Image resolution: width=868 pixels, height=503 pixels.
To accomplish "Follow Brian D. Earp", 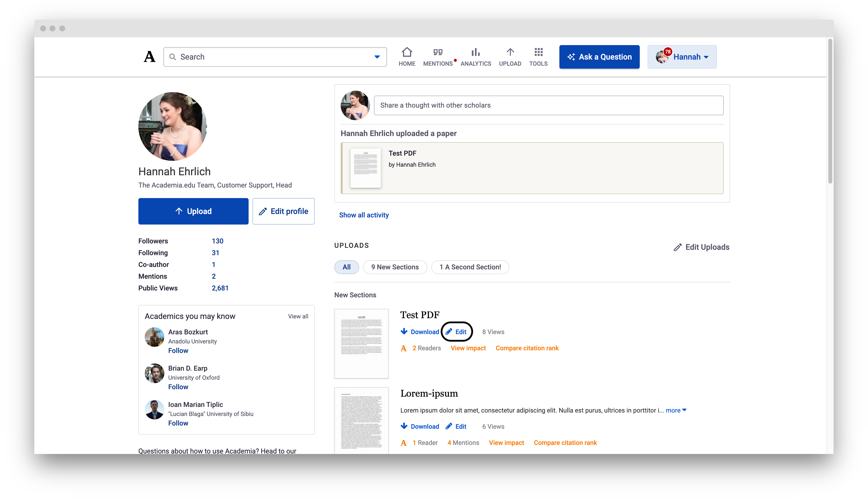I will tap(178, 387).
